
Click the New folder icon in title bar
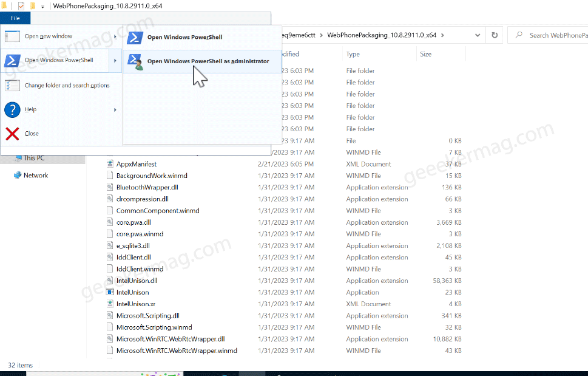point(33,6)
